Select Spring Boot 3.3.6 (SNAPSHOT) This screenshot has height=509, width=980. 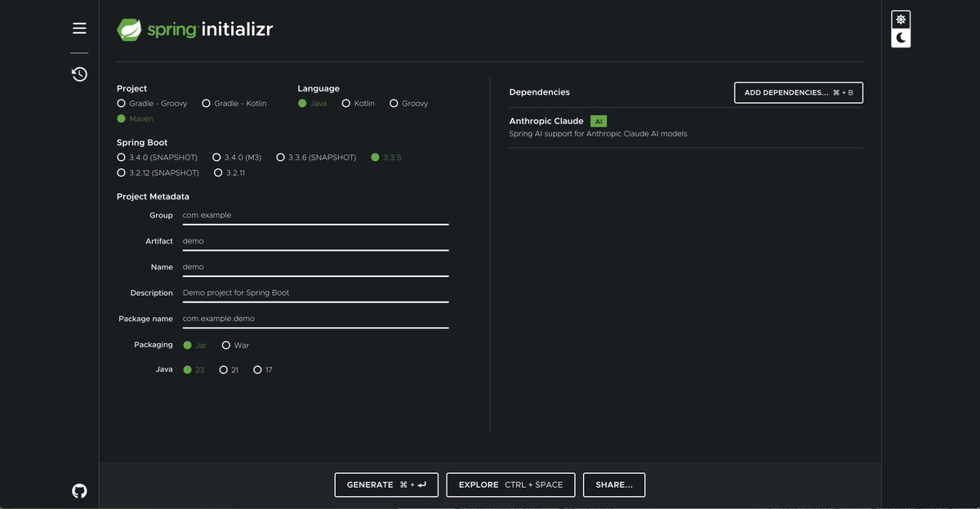(316, 158)
